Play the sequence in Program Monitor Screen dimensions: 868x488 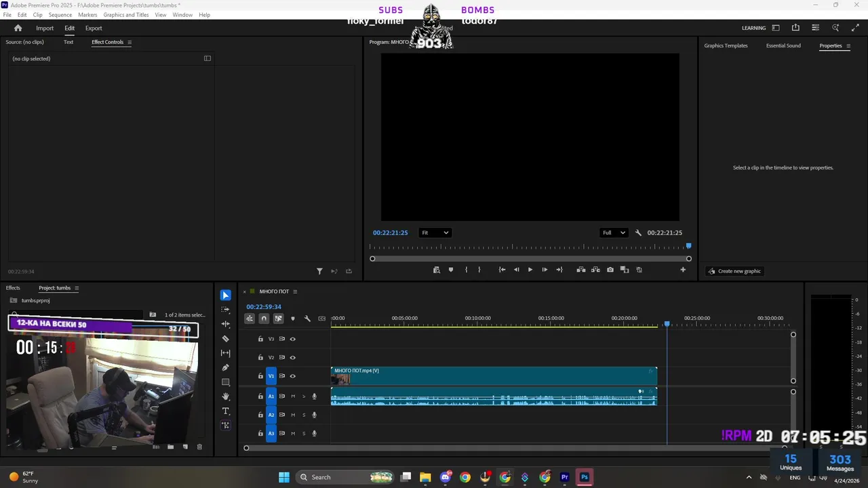click(530, 270)
